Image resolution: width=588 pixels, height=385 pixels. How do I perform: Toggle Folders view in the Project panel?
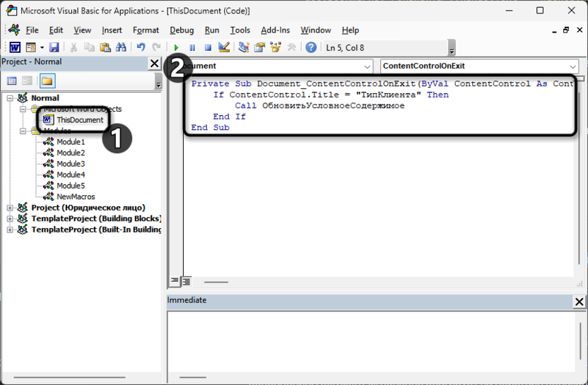pyautogui.click(x=47, y=81)
